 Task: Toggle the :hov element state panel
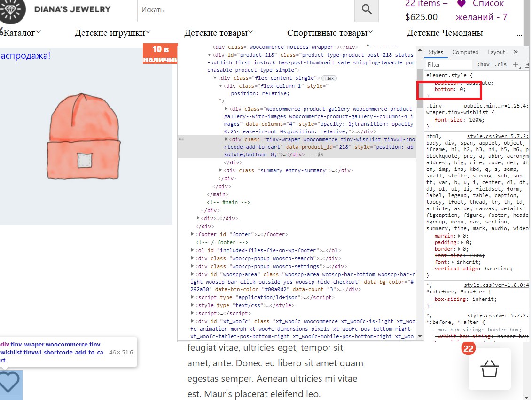point(484,64)
